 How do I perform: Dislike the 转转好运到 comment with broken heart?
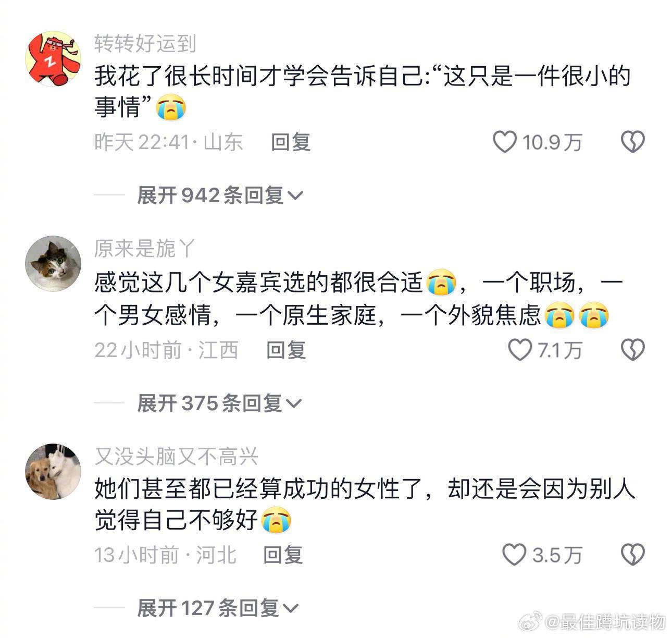[x=633, y=142]
